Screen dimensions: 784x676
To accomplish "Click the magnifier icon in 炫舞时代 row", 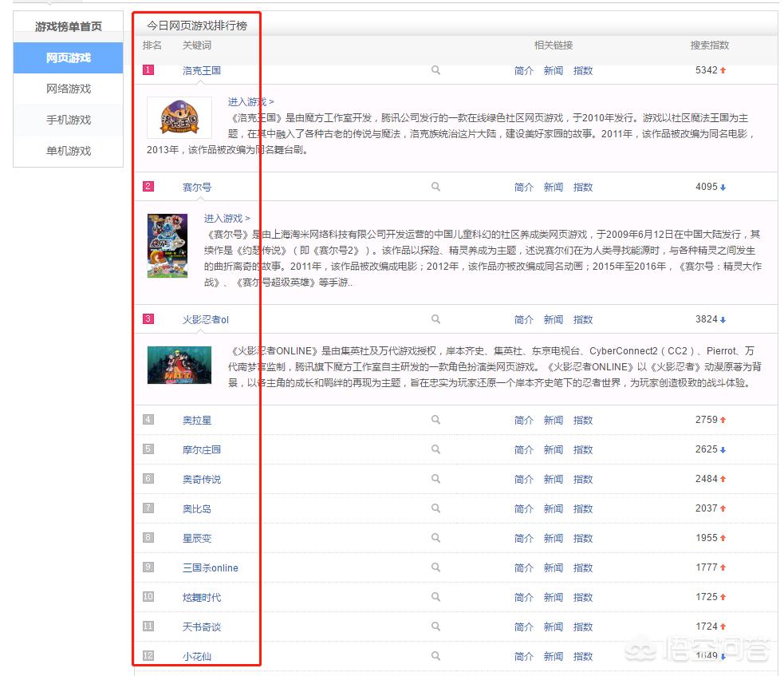I will click(x=435, y=597).
